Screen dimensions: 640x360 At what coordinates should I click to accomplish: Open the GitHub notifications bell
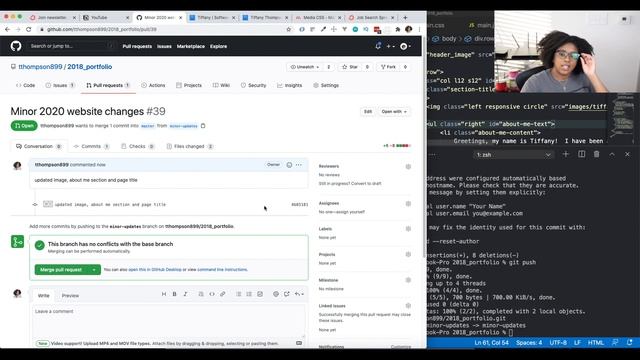(378, 46)
